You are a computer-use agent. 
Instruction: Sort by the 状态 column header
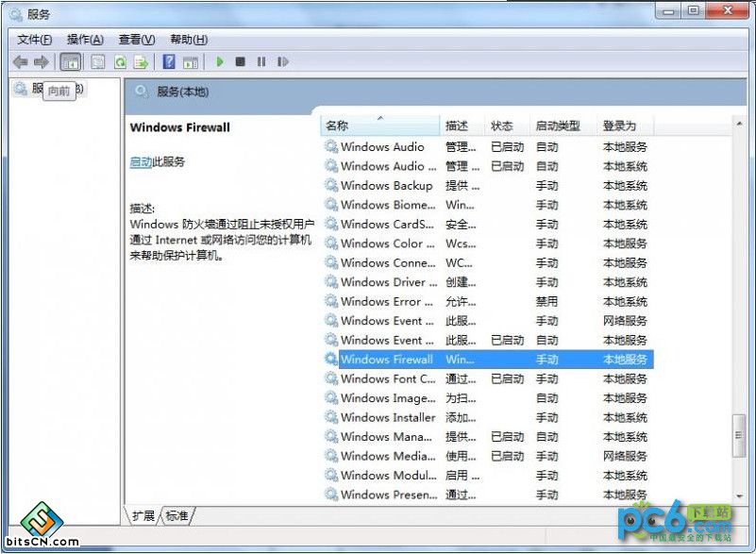(507, 126)
